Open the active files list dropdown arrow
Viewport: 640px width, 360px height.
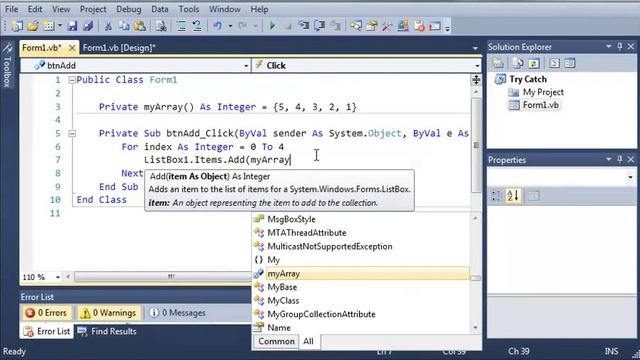point(475,48)
